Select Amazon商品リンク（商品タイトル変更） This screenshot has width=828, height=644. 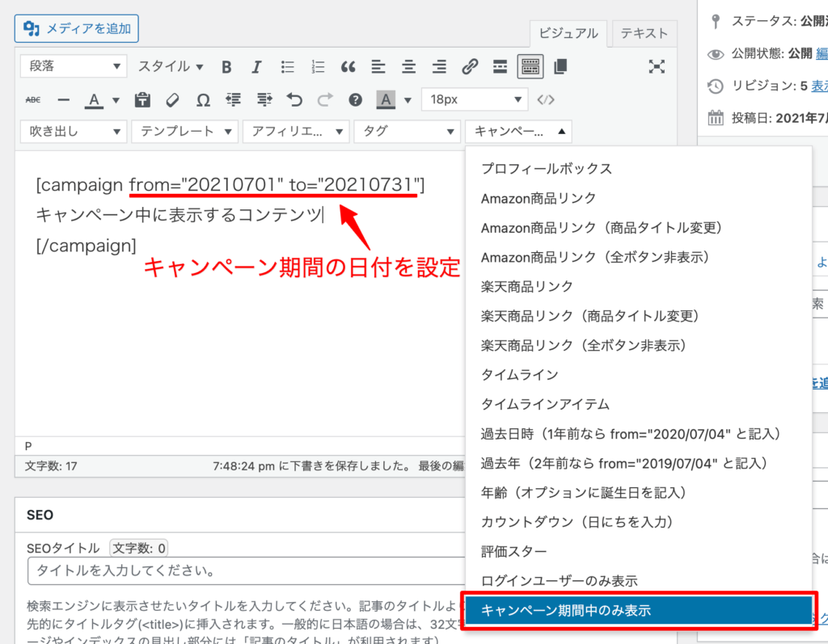tap(639, 228)
